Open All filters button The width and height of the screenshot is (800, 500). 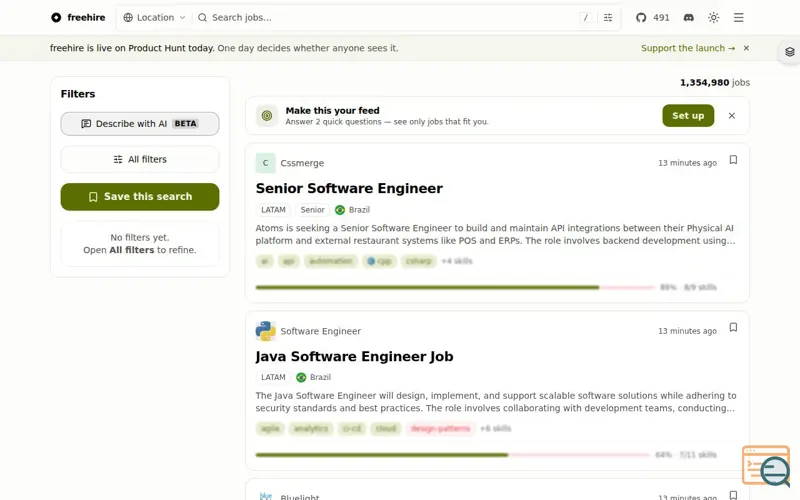click(140, 159)
